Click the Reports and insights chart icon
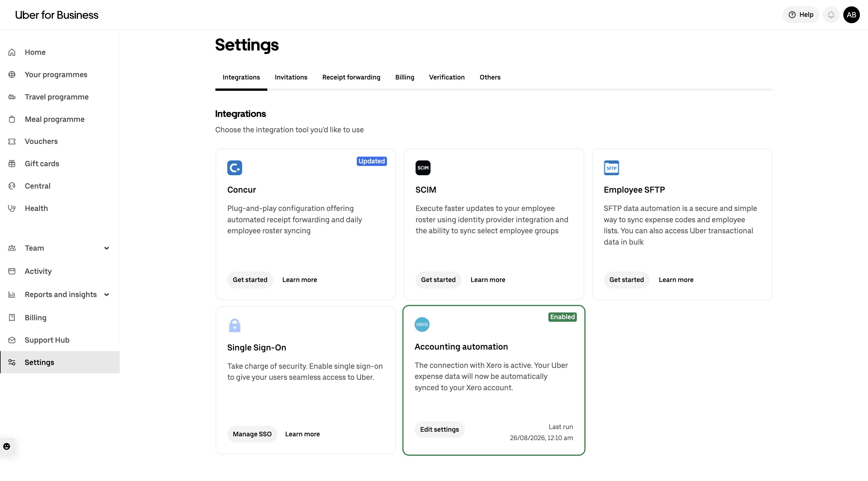This screenshot has width=868, height=481. pos(12,295)
